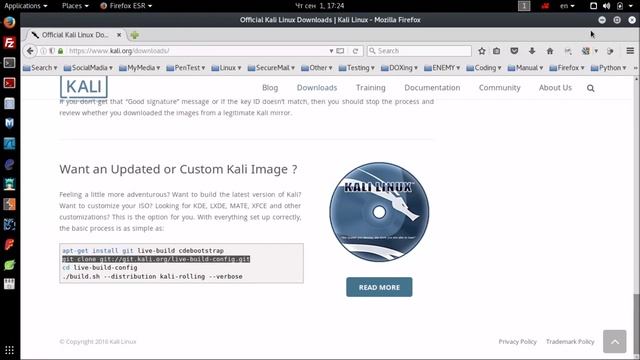Open Firefox from the dock

click(9, 22)
